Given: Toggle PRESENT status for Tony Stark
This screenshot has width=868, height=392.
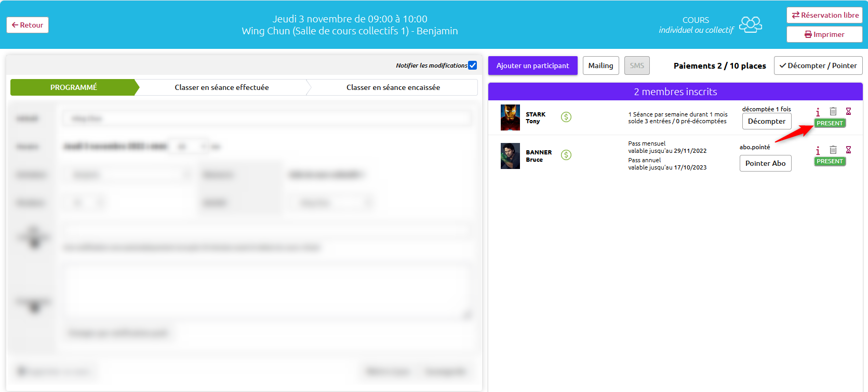Looking at the screenshot, I should coord(830,123).
